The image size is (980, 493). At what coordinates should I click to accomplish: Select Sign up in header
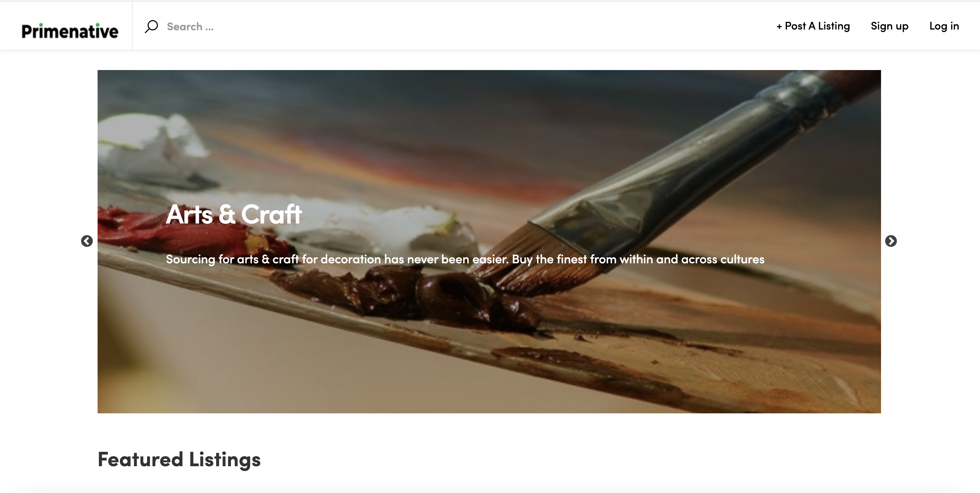click(889, 26)
